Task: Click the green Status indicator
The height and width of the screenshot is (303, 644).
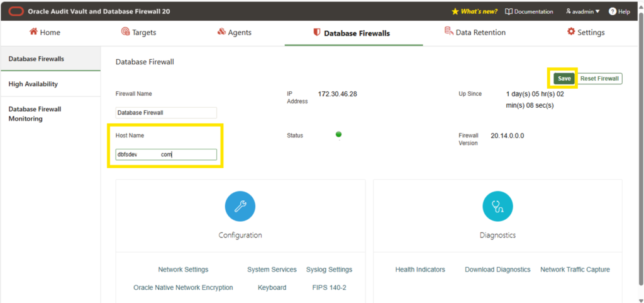Action: [338, 134]
